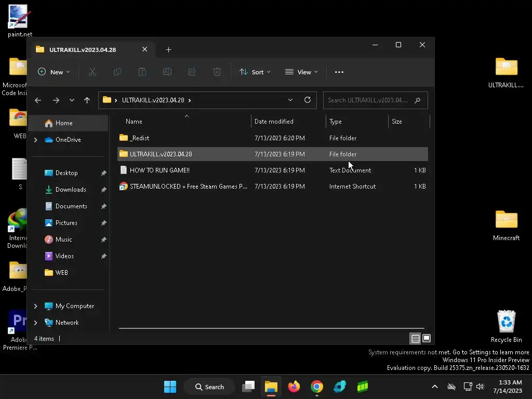The height and width of the screenshot is (399, 532).
Task: Open the View dropdown menu
Action: point(302,72)
